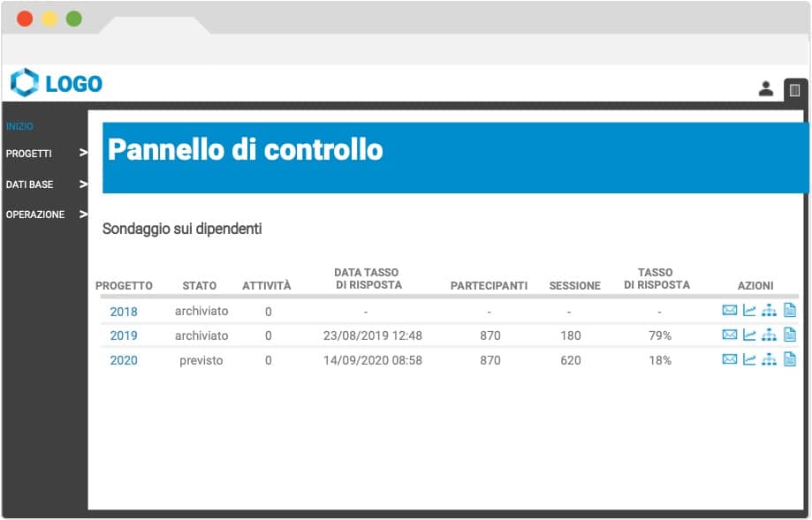The width and height of the screenshot is (812, 520).
Task: Select PROGETTI in the sidebar
Action: [x=28, y=154]
